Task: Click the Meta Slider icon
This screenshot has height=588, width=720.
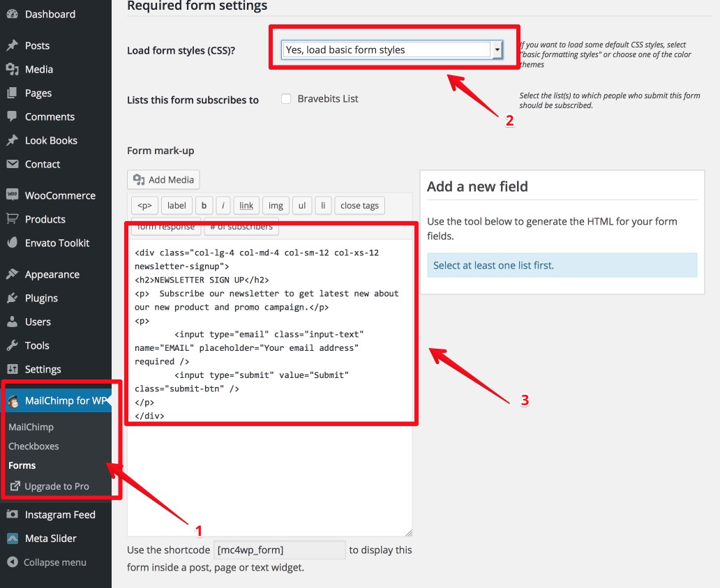Action: [13, 538]
